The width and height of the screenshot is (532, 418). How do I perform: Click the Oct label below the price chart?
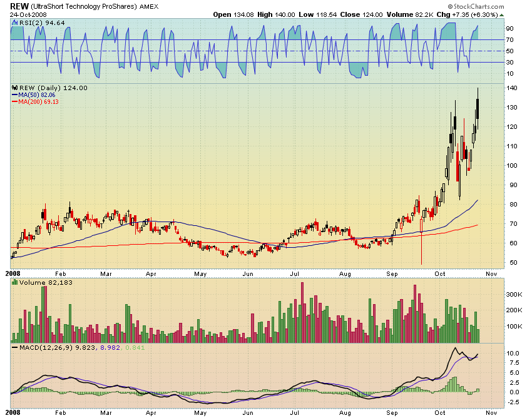(x=440, y=274)
